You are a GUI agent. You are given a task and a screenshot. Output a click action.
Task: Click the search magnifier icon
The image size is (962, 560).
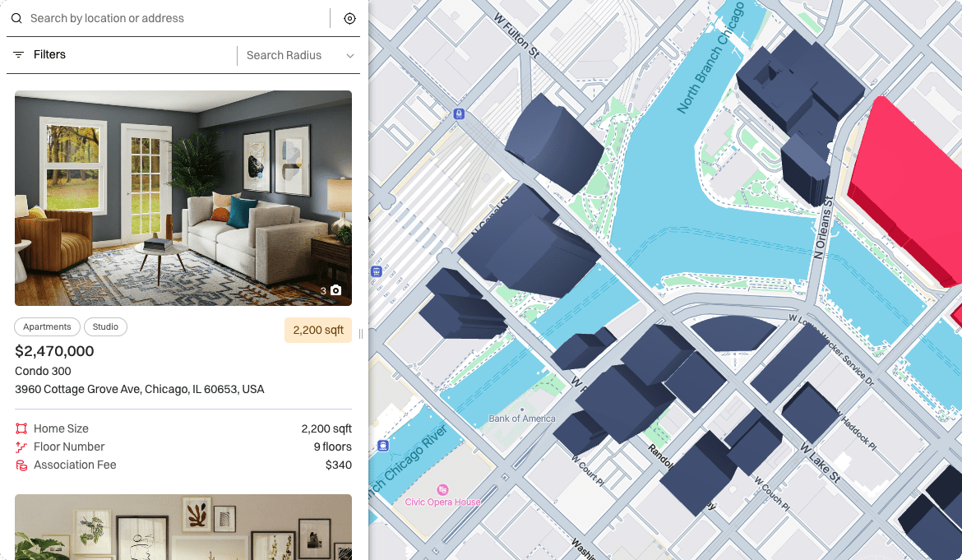(16, 18)
